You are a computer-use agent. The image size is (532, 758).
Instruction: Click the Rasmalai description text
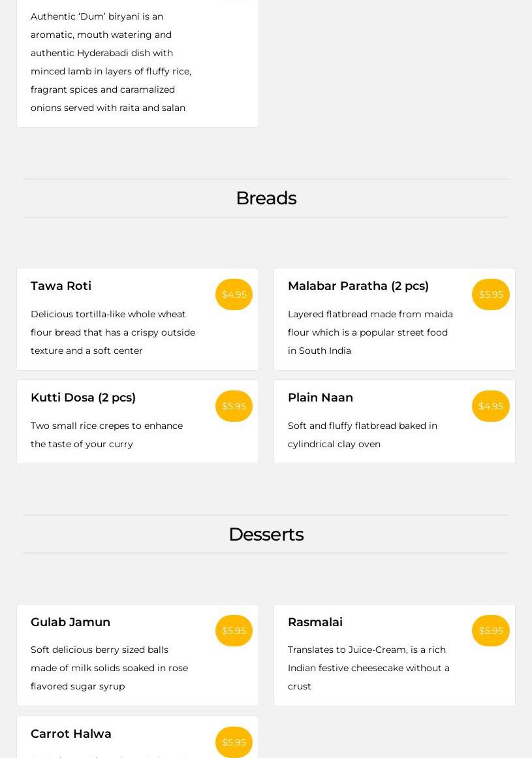coord(368,668)
